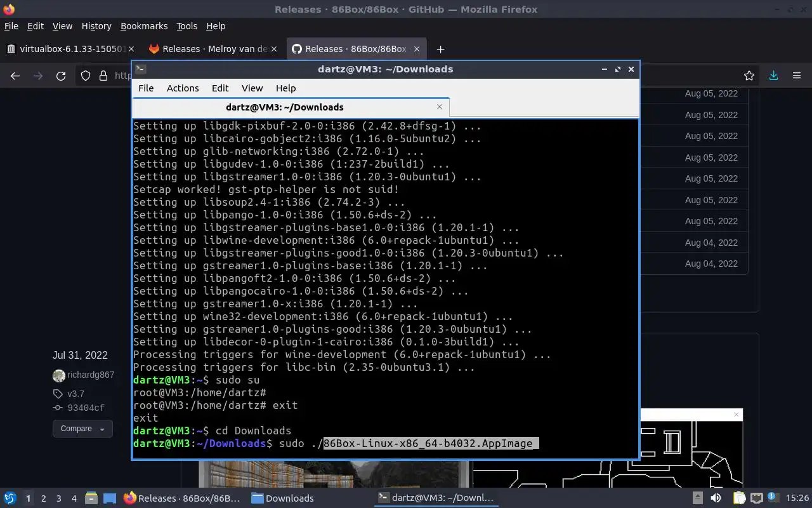
Task: Click the site security padlock icon
Action: click(103, 76)
